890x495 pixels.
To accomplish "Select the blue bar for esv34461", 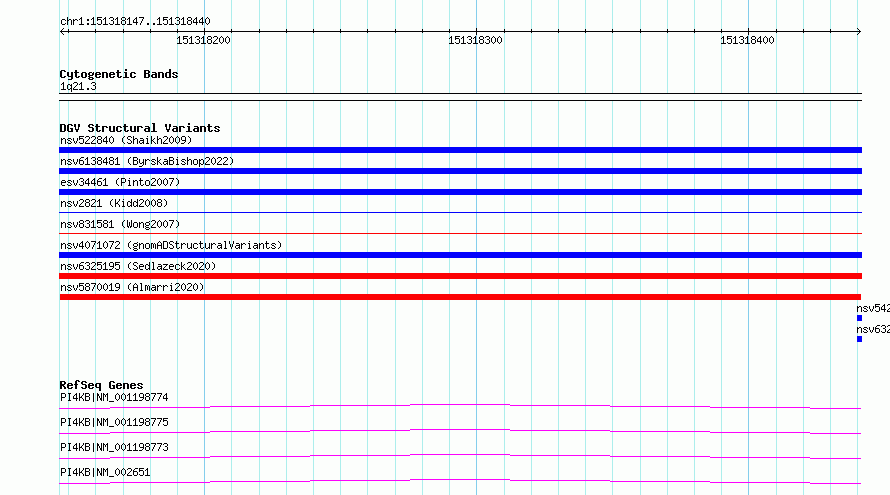I will pos(460,192).
